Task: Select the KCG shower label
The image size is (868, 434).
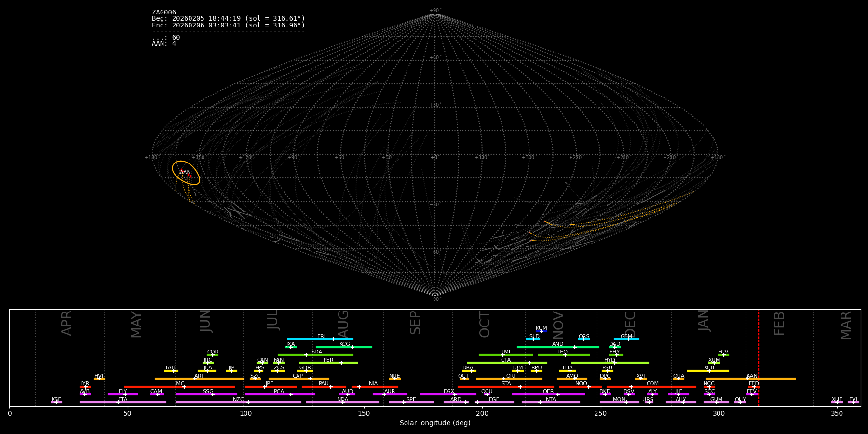Action: (345, 344)
